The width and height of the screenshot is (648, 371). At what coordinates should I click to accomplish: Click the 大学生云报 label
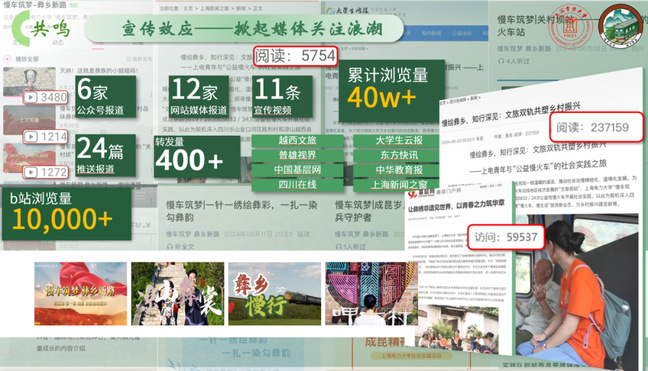398,140
